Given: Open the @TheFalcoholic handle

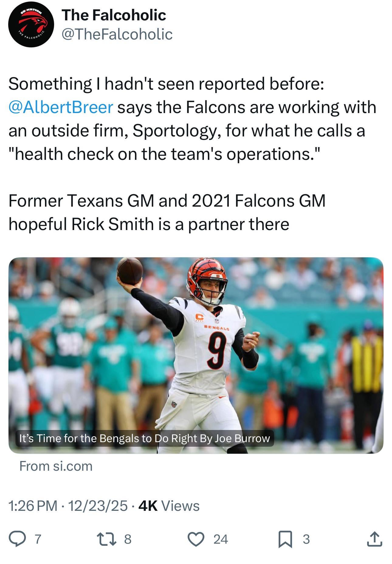Looking at the screenshot, I should point(117,34).
